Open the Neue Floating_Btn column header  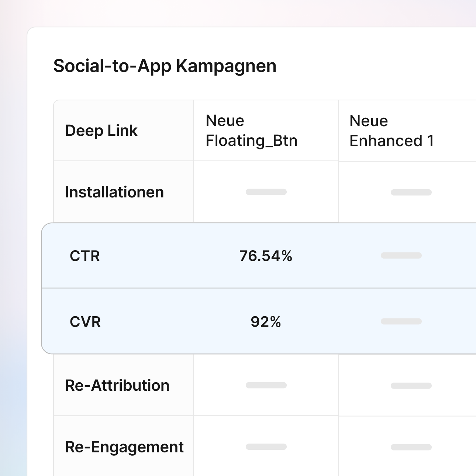(251, 131)
